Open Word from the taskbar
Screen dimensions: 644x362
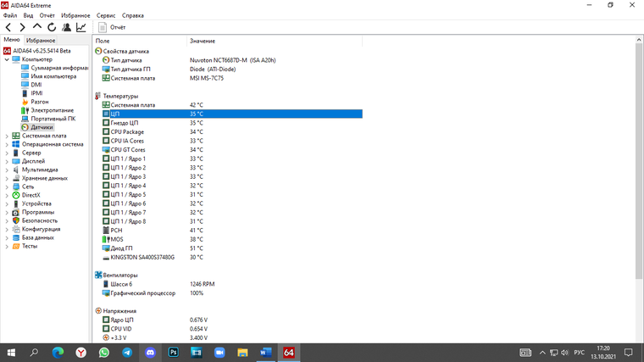(x=266, y=353)
